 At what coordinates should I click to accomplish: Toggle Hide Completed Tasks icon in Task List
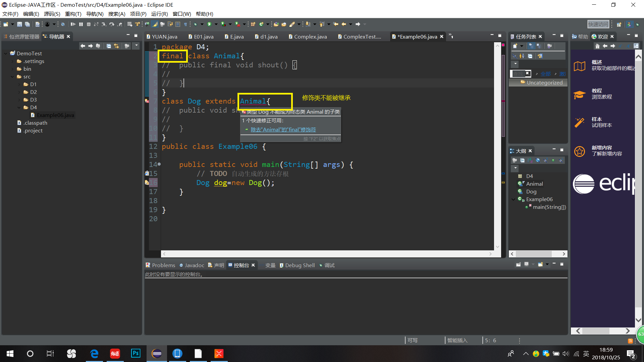coord(515,56)
